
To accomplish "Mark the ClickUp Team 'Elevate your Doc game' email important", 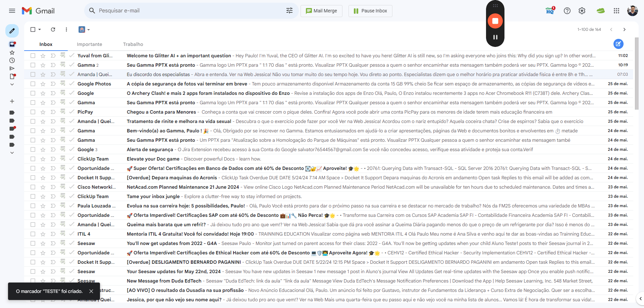I will tap(53, 159).
